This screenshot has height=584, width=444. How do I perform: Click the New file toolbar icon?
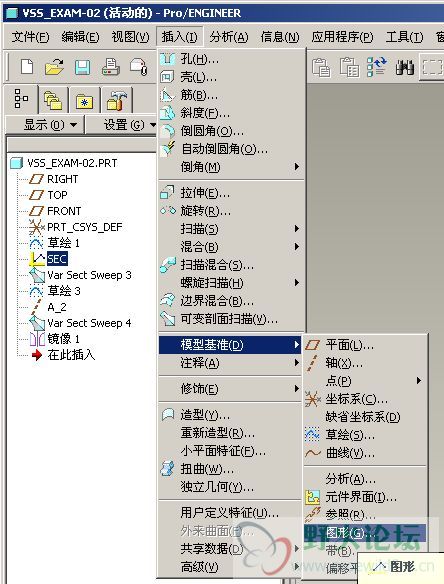tap(27, 67)
